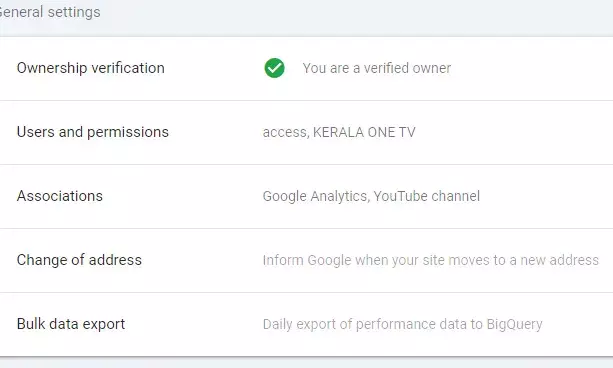613x368 pixels.
Task: Click 'Daily export of performance data to BigQuery'
Action: (402, 324)
